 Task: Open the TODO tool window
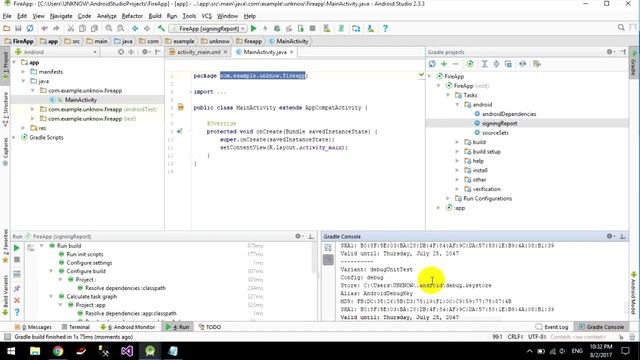click(210, 327)
